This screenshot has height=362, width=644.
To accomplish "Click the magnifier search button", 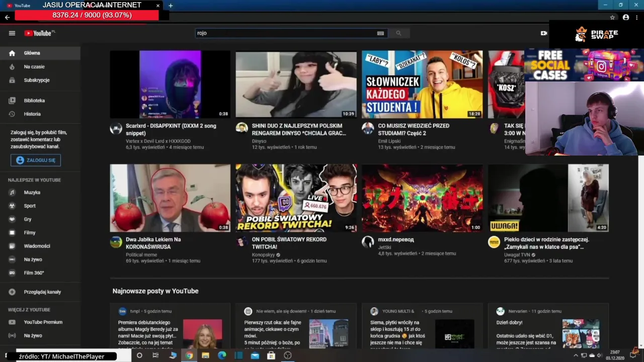I will (x=398, y=33).
